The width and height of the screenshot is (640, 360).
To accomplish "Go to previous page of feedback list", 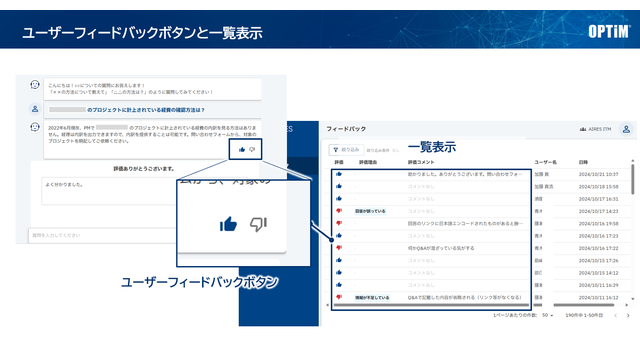I will [616, 316].
